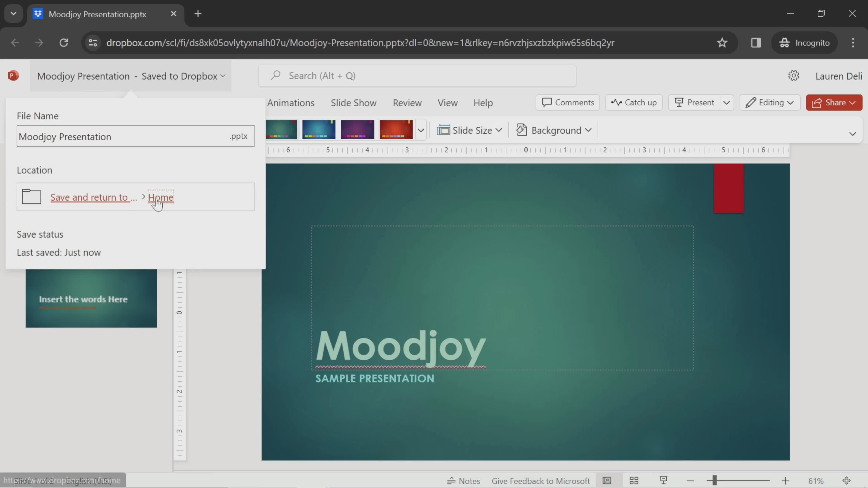Open the browser side panel icon

[756, 43]
